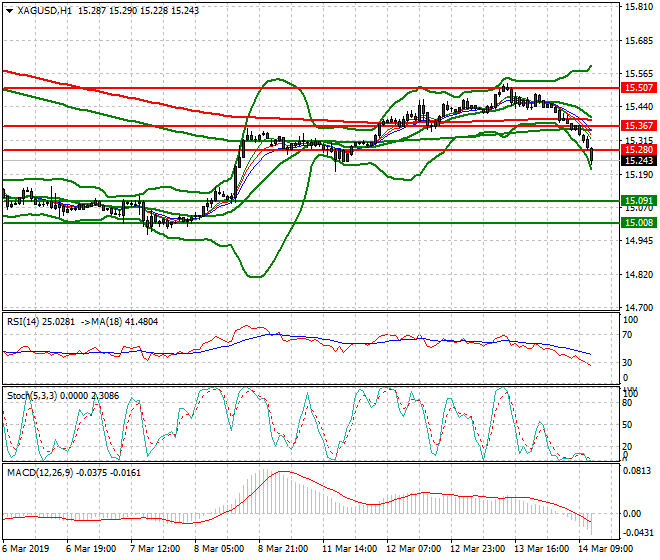Viewport: 660px width, 560px height.
Task: Click the 15.243 current price label
Action: [639, 161]
